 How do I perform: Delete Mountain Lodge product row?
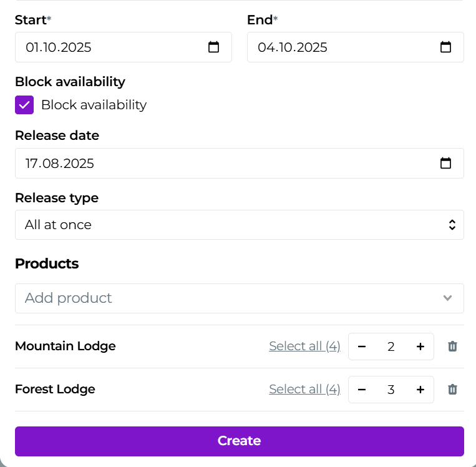453,347
